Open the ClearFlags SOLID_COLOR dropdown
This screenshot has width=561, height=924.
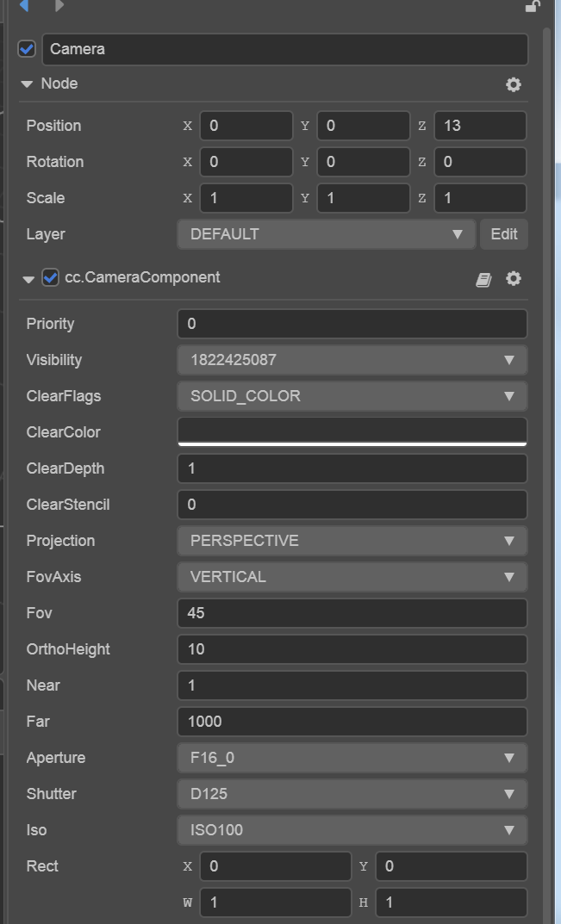coord(352,396)
